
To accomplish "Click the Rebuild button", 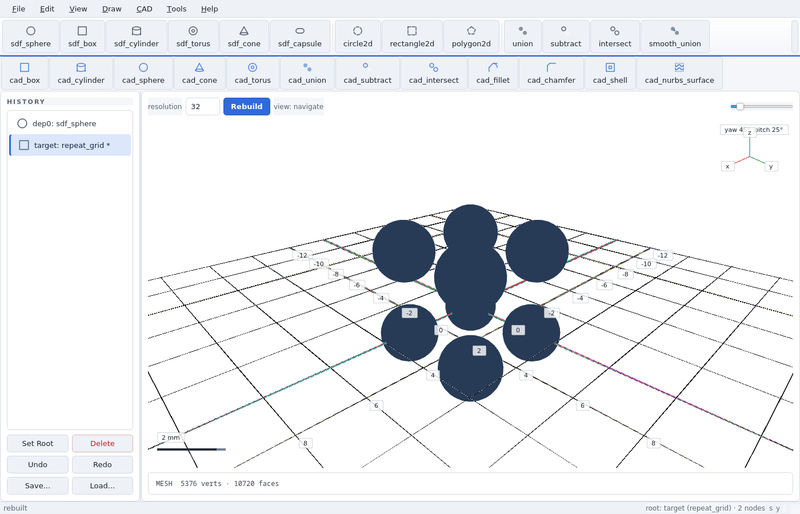I will tap(246, 106).
